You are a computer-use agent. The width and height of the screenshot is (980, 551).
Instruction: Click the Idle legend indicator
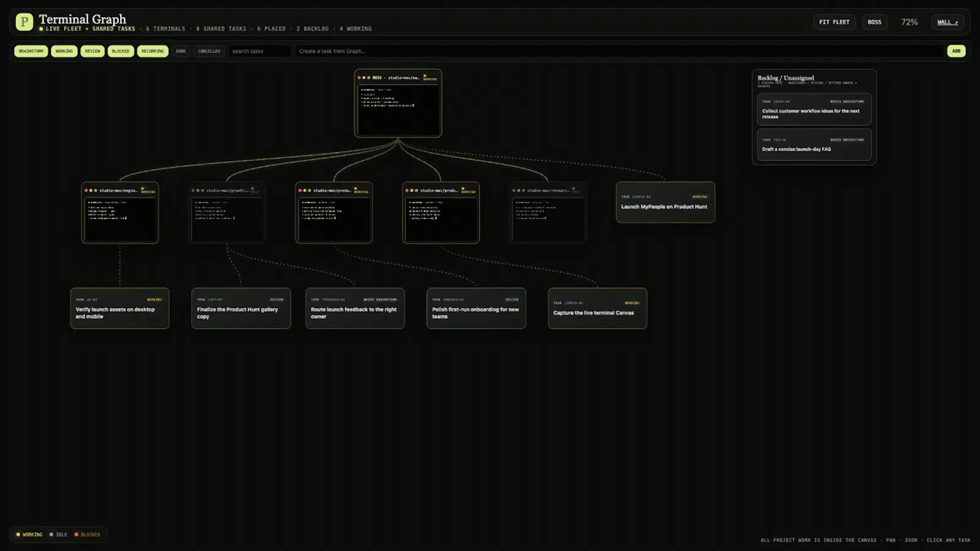pos(59,534)
